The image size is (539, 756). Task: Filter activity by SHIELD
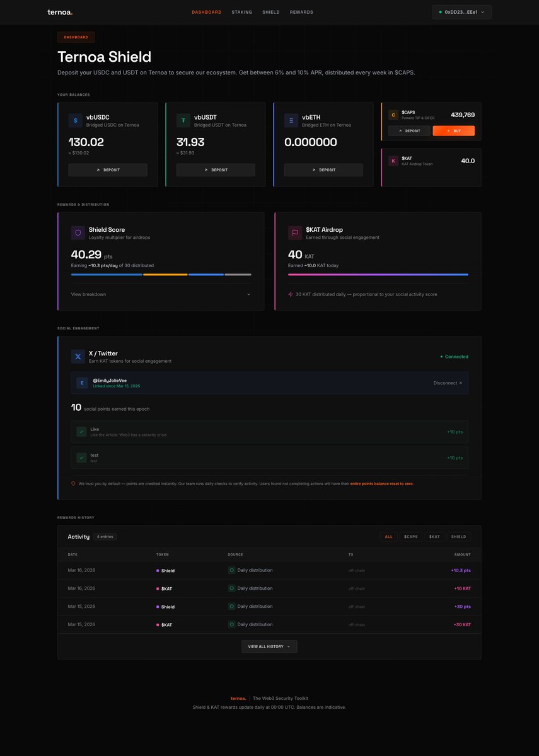coord(459,537)
